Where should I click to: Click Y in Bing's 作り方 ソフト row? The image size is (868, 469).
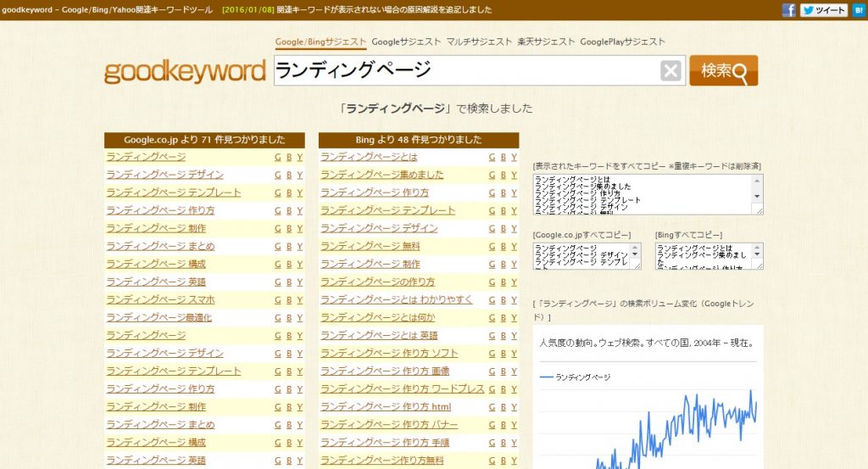(514, 354)
